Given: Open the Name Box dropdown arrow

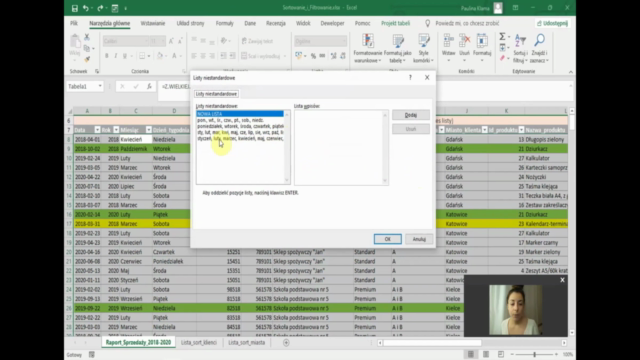Looking at the screenshot, I should point(100,86).
